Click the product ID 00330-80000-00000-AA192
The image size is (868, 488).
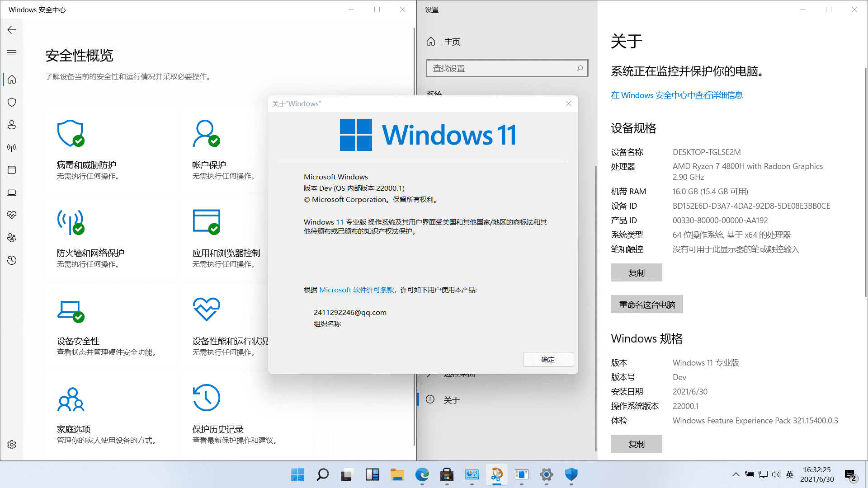720,221
